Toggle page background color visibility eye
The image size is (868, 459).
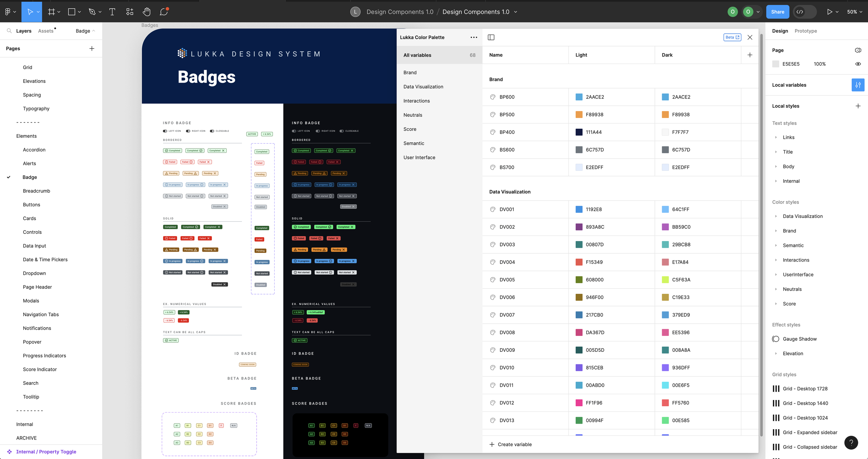point(858,64)
